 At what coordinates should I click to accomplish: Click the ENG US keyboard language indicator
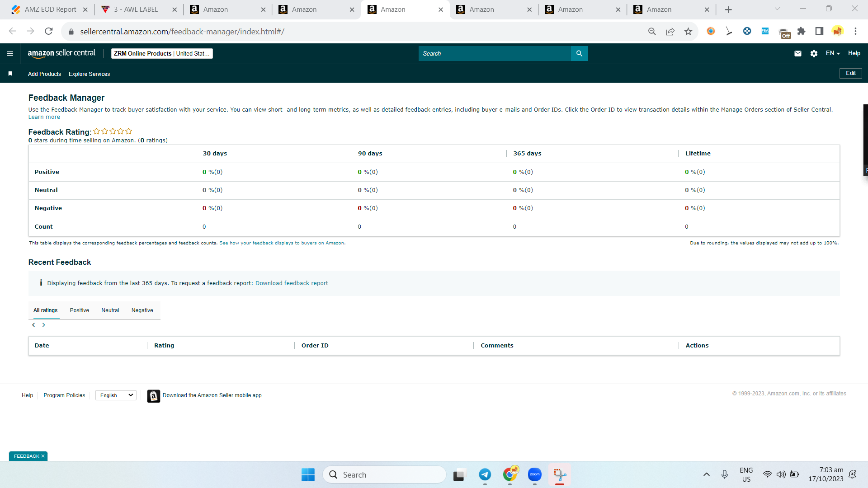coord(746,474)
